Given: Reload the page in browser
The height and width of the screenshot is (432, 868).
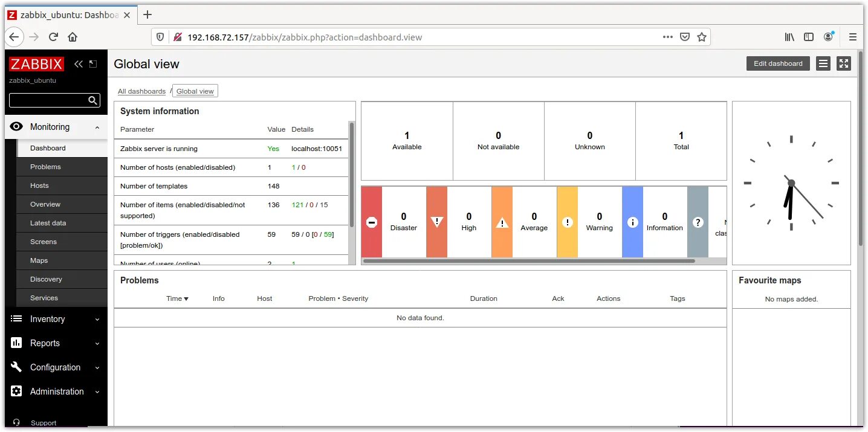Looking at the screenshot, I should pos(53,37).
